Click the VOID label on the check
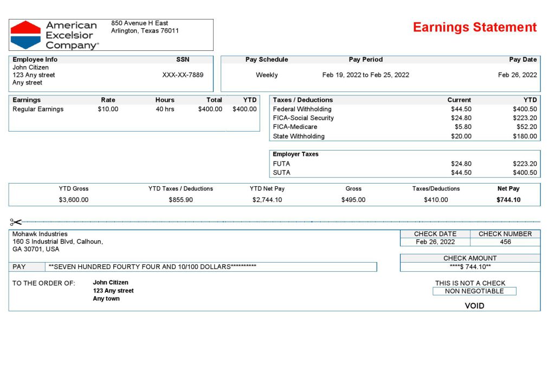 click(474, 306)
